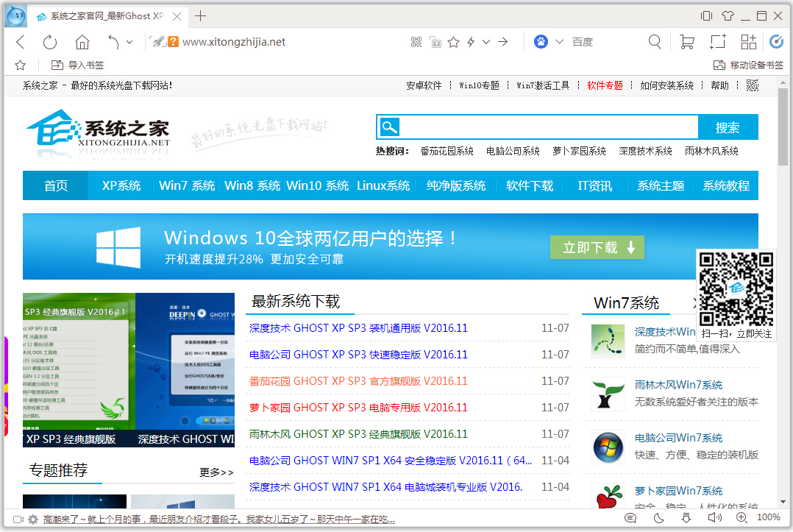Select the XP系统 menu in site navigation
The image size is (793, 532).
(x=121, y=186)
